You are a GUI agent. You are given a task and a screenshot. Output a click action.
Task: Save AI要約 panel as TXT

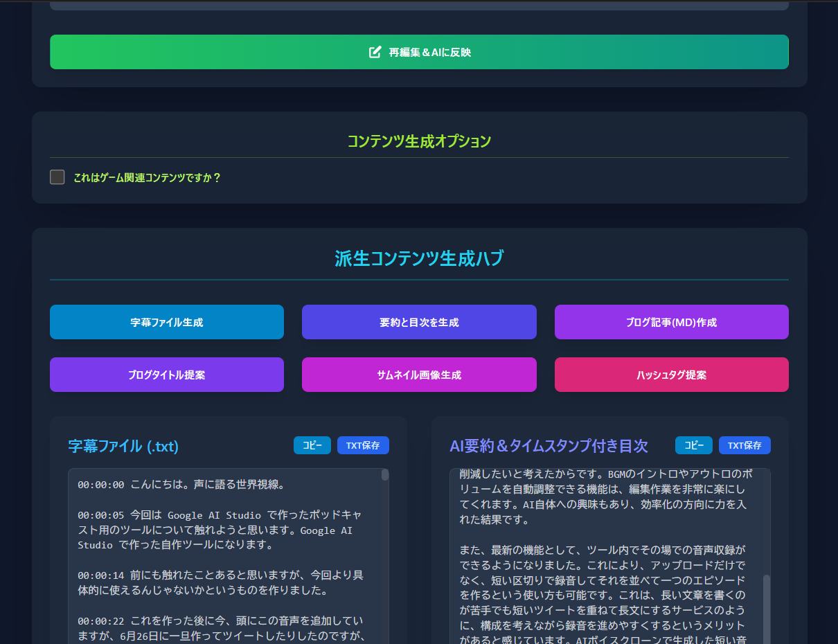point(745,445)
